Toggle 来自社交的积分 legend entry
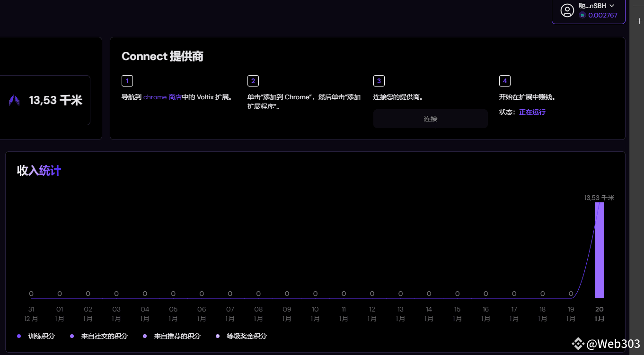This screenshot has width=644, height=355. point(99,336)
